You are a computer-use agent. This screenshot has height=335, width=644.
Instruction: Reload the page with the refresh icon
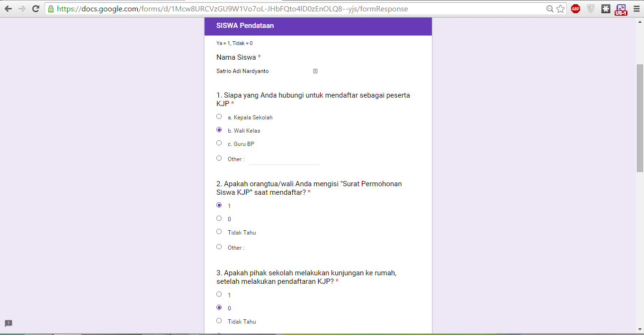tap(36, 9)
